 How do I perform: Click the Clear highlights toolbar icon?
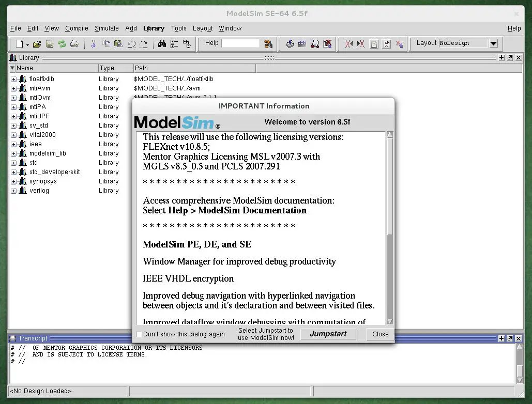pyautogui.click(x=400, y=44)
